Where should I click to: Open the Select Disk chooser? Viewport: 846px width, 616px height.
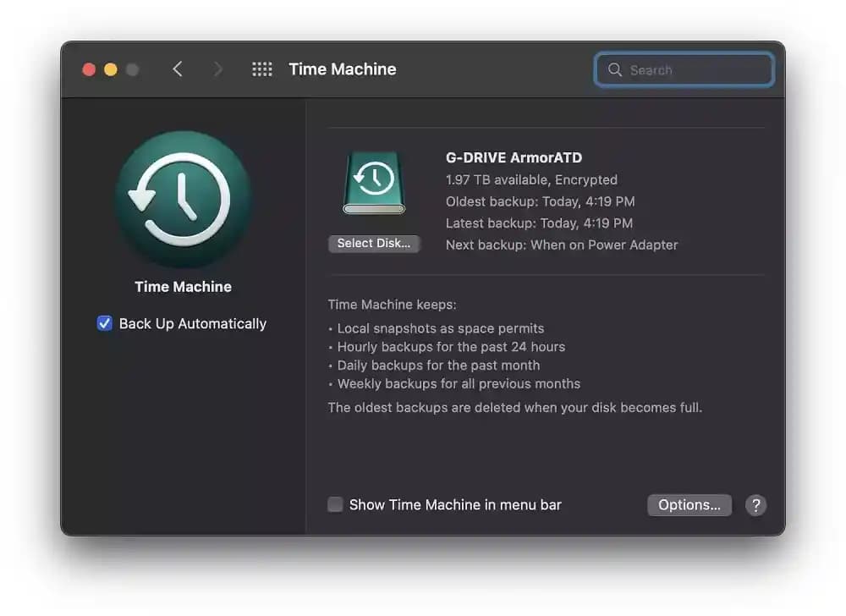click(374, 244)
